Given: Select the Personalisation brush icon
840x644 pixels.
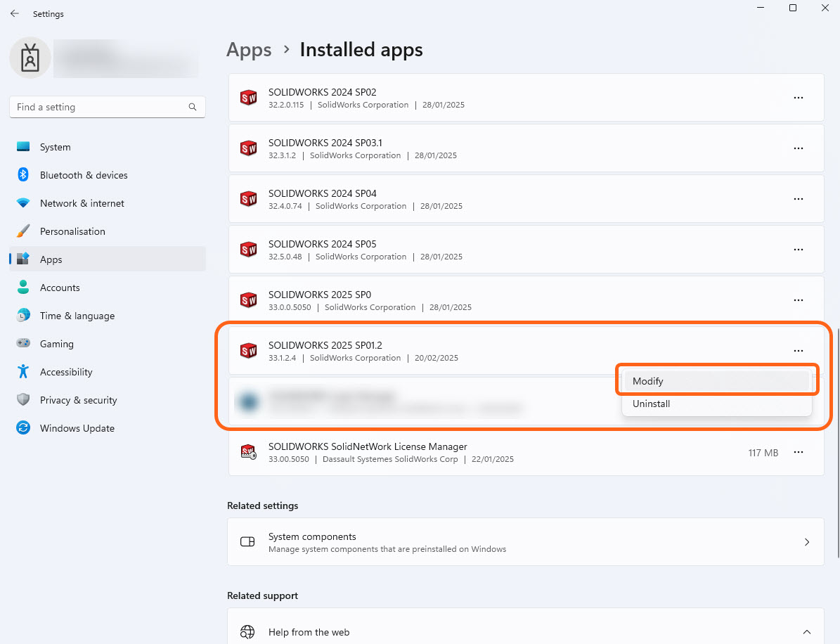Looking at the screenshot, I should pyautogui.click(x=25, y=231).
